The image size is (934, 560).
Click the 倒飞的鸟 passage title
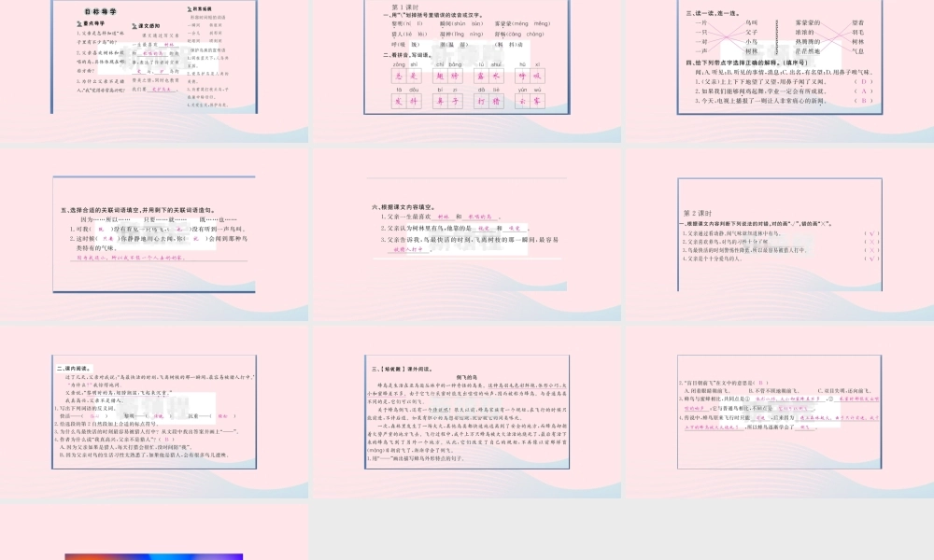point(466,377)
